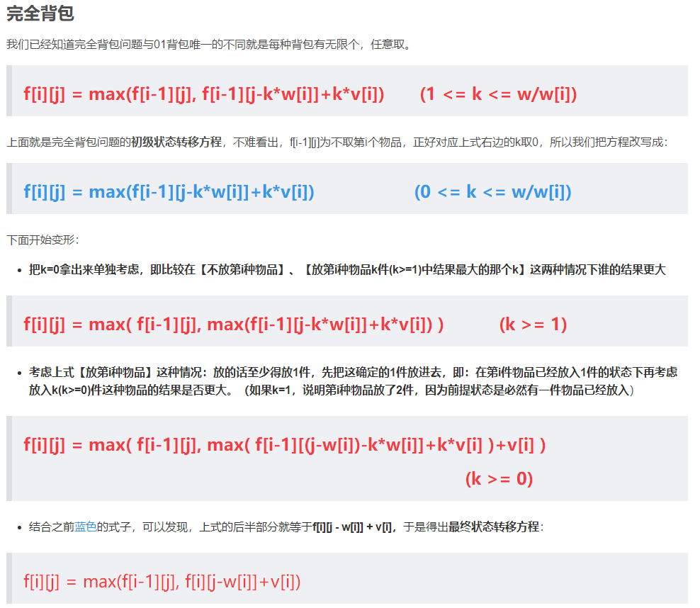700x608 pixels.
Task: Click the final formula f[i][j-w[i]]+v[i]
Action: click(162, 582)
